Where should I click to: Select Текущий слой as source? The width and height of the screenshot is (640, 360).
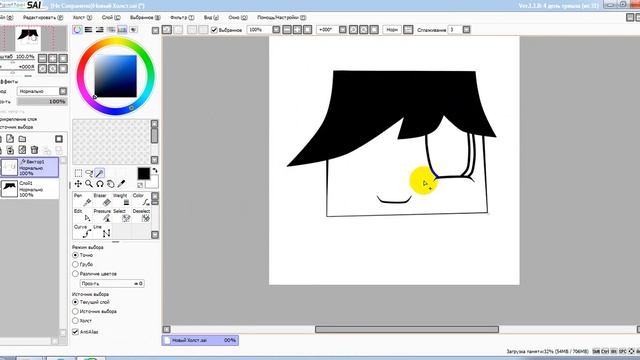pyautogui.click(x=75, y=302)
